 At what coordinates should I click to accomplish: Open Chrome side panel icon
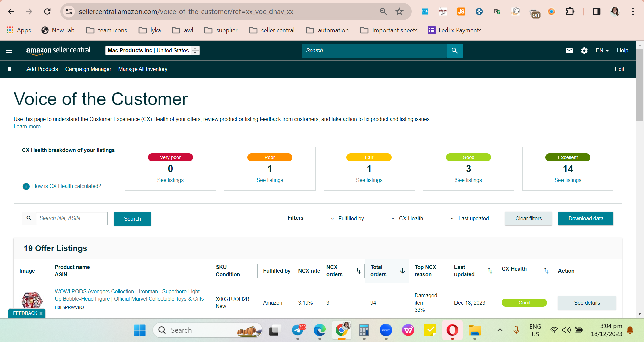tap(597, 12)
